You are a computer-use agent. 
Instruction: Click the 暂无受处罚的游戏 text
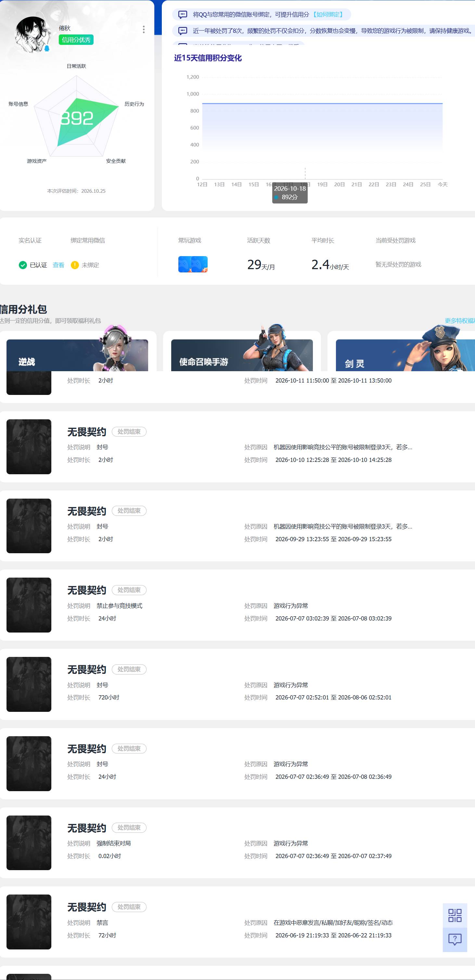tap(398, 264)
